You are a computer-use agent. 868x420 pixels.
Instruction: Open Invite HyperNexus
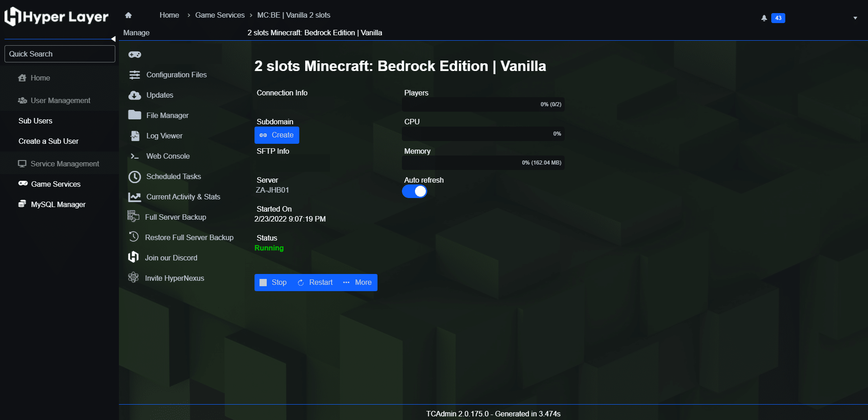175,278
